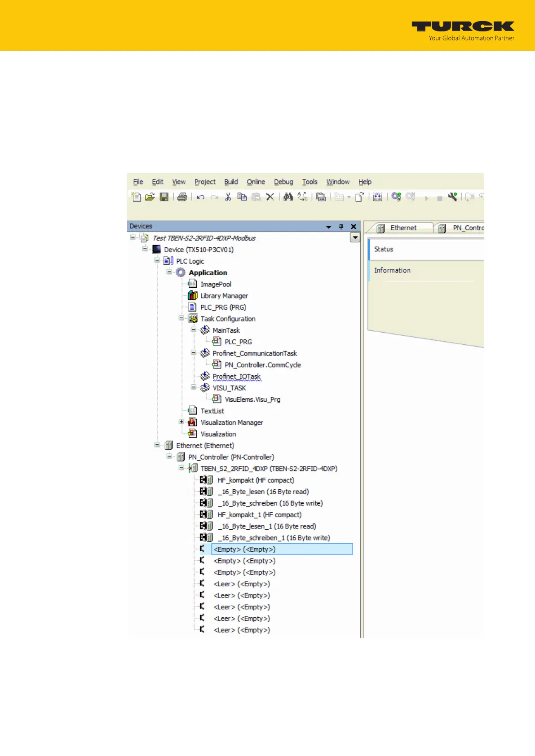Open the Project menu
This screenshot has height=756, width=535.
[205, 182]
